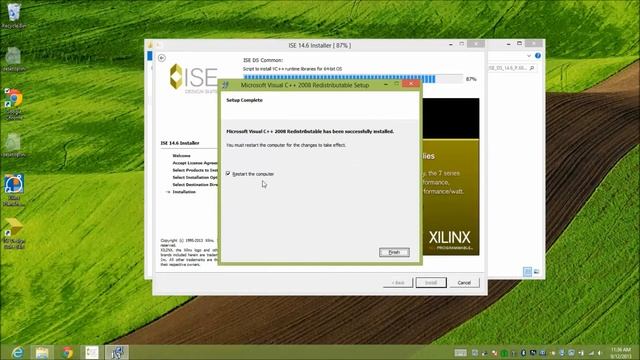The width and height of the screenshot is (640, 360).
Task: Open the touch keyboard tray icon
Action: [460, 353]
